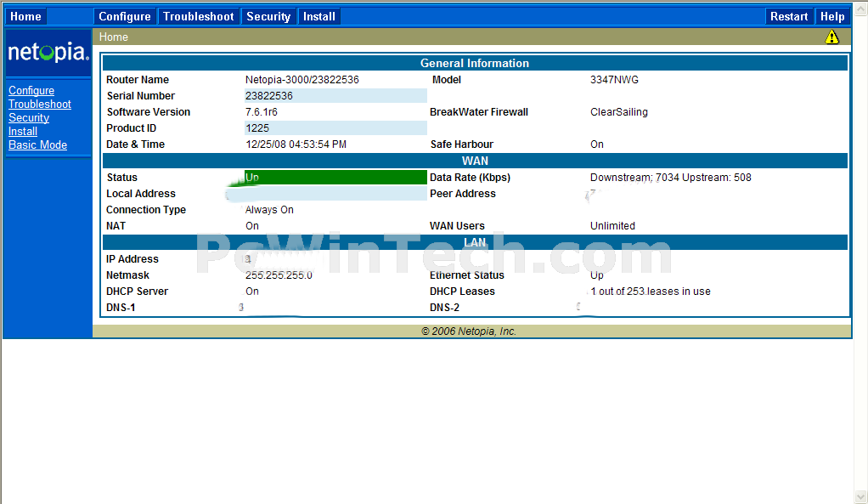This screenshot has height=504, width=868.
Task: Click the 'Peer Address' label
Action: [463, 194]
